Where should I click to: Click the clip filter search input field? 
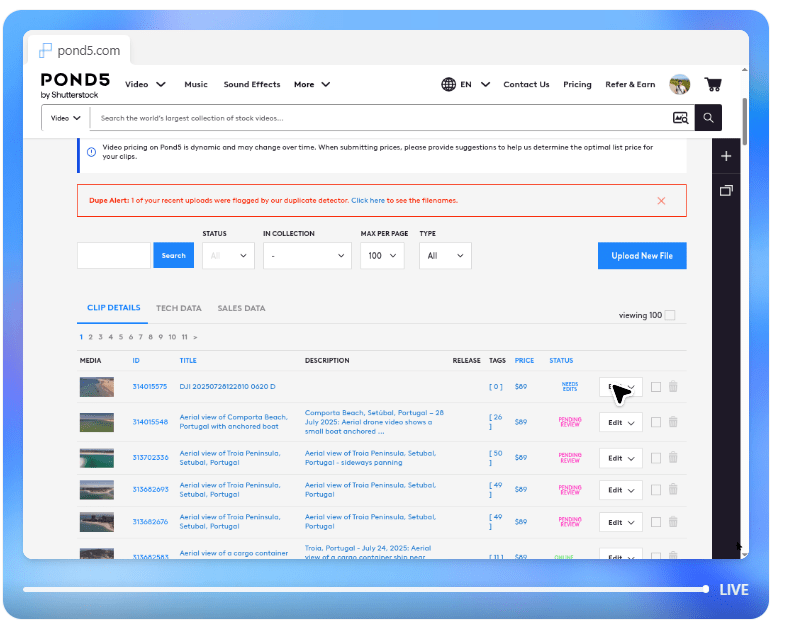[x=114, y=256]
